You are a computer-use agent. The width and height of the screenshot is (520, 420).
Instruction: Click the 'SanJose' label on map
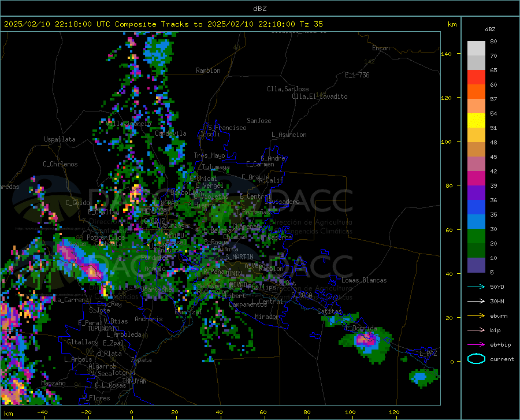259,121
